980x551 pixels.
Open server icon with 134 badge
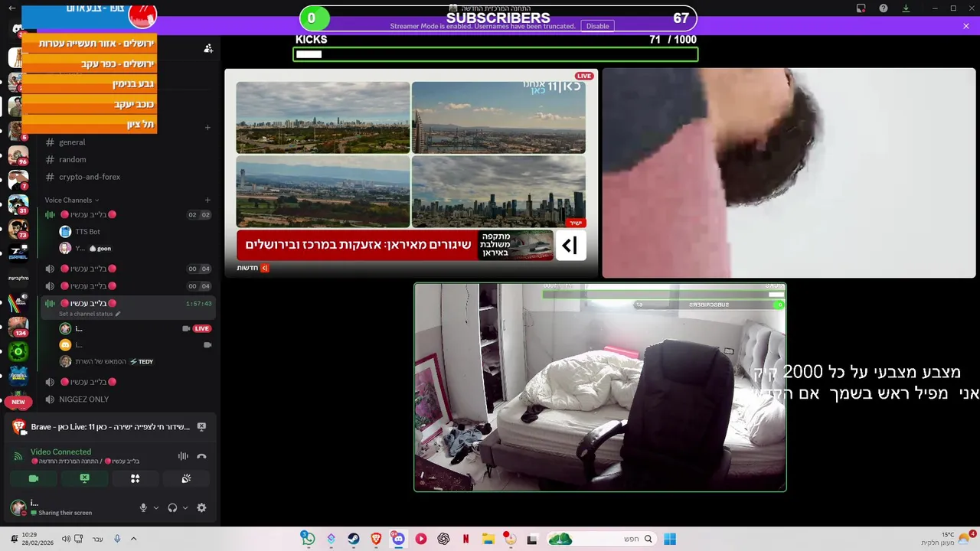tap(18, 326)
